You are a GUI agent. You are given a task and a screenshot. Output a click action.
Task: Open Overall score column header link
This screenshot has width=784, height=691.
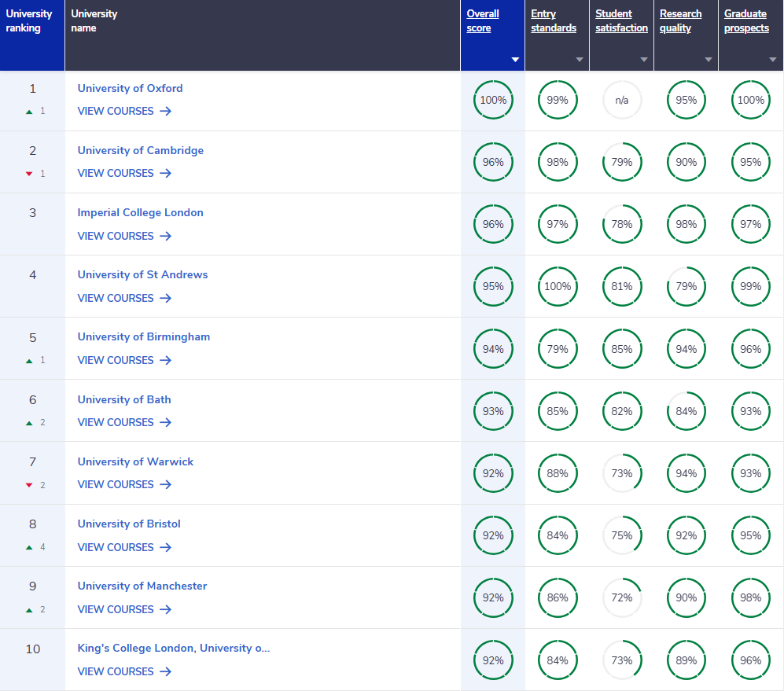click(x=483, y=21)
